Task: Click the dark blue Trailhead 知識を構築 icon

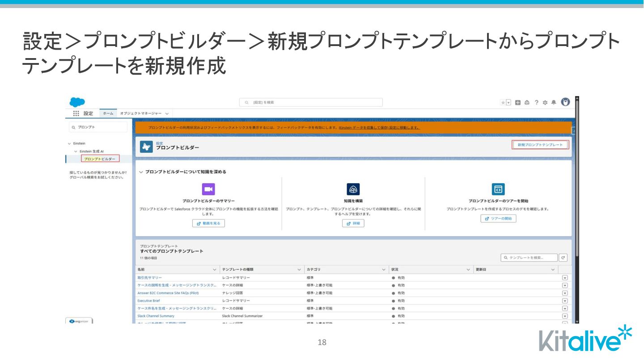Action: tap(353, 189)
